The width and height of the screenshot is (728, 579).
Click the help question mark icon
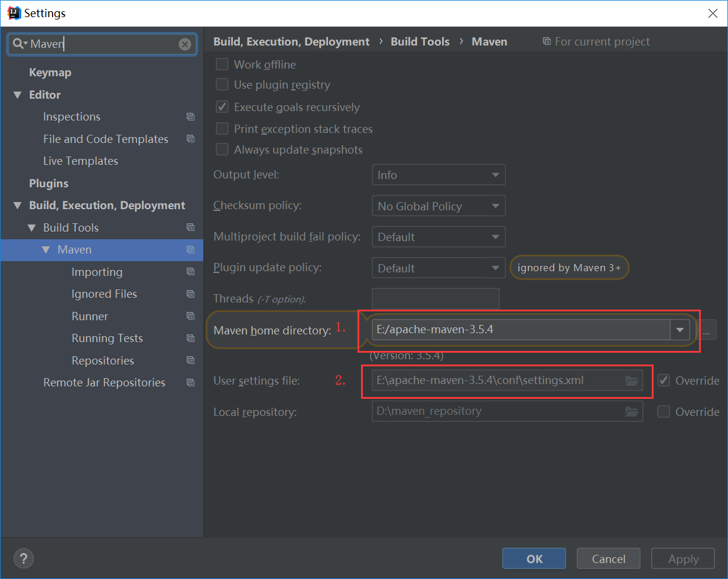pos(24,558)
